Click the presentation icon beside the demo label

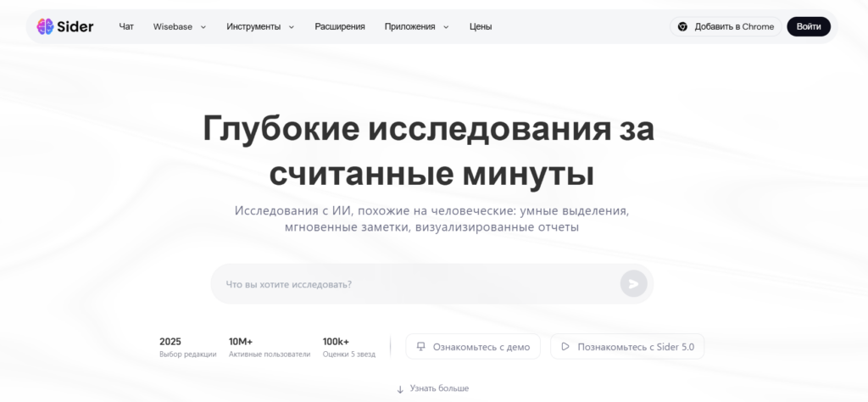pyautogui.click(x=420, y=347)
